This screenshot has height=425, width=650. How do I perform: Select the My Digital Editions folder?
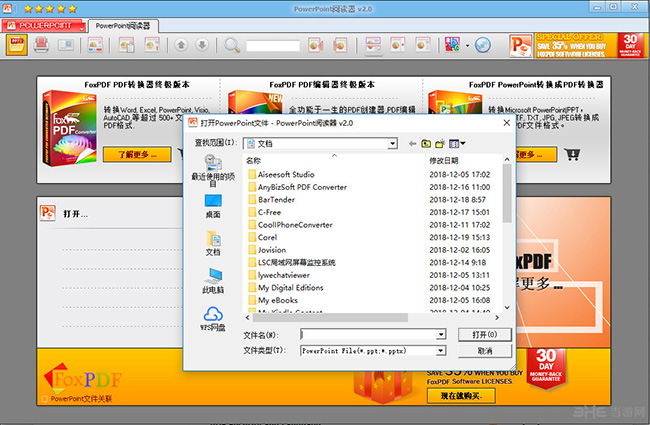tap(286, 288)
